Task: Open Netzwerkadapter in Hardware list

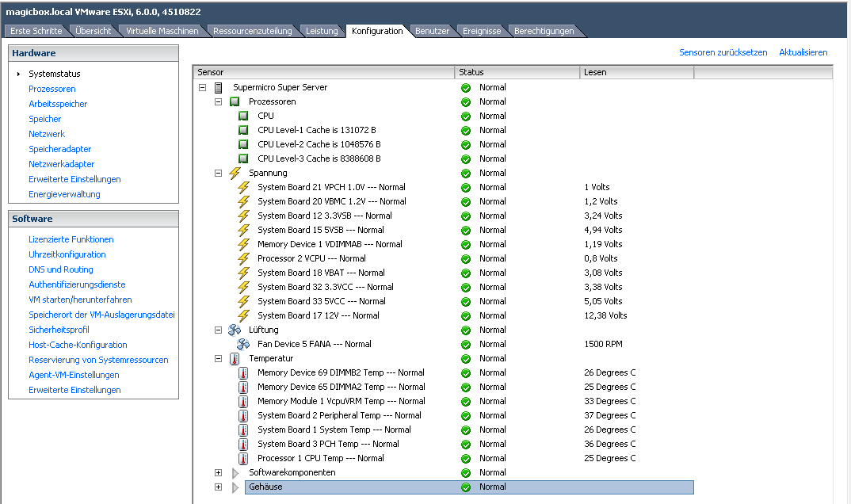Action: coord(61,164)
